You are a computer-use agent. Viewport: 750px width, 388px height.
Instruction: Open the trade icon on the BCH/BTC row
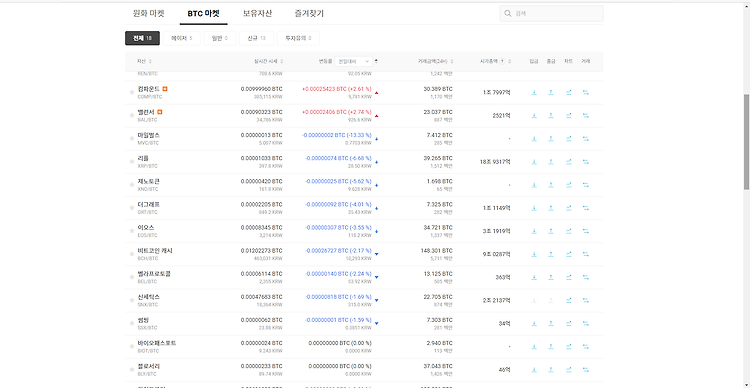pyautogui.click(x=585, y=254)
